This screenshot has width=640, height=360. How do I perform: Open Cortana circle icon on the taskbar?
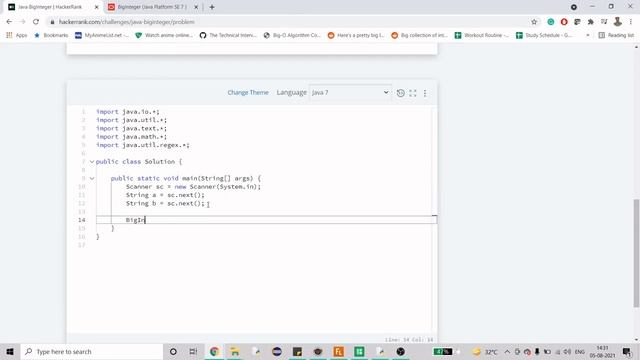point(173,351)
